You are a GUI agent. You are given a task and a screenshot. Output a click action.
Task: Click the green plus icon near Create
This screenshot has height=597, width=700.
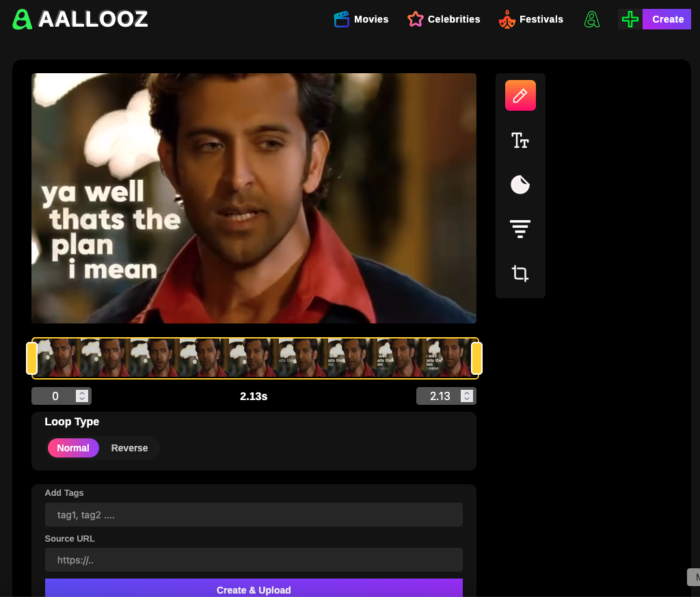click(x=630, y=19)
